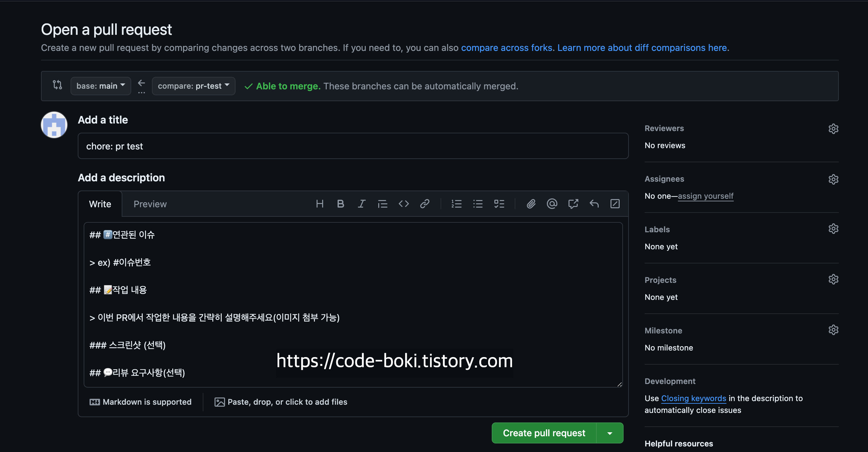Apply italic formatting icon
Screen dimensions: 868x452
pos(361,204)
